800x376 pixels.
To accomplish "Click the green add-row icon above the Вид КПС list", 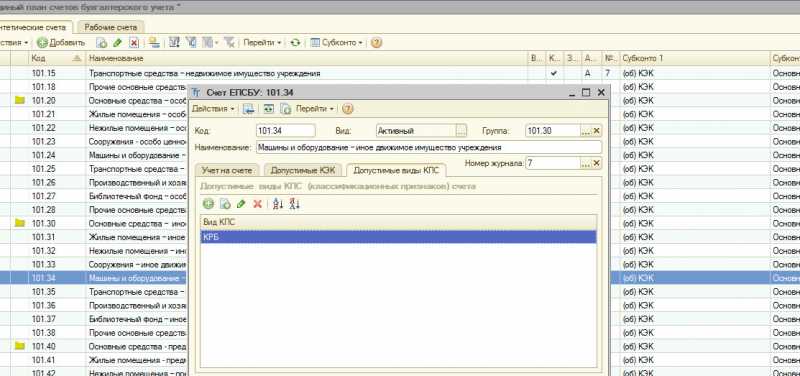I will click(208, 204).
